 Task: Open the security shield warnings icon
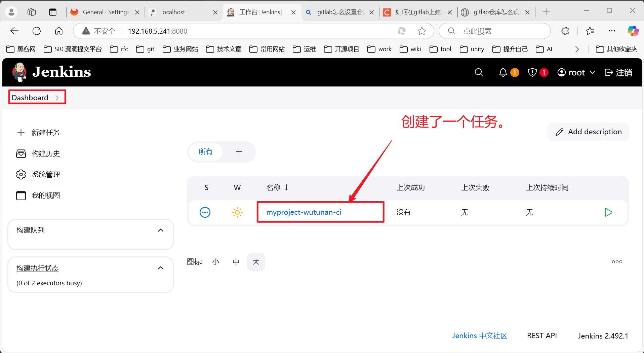pos(532,72)
